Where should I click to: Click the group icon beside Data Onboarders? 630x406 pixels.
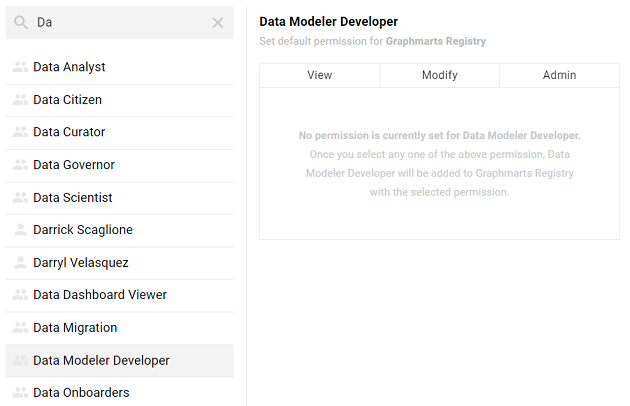[20, 393]
